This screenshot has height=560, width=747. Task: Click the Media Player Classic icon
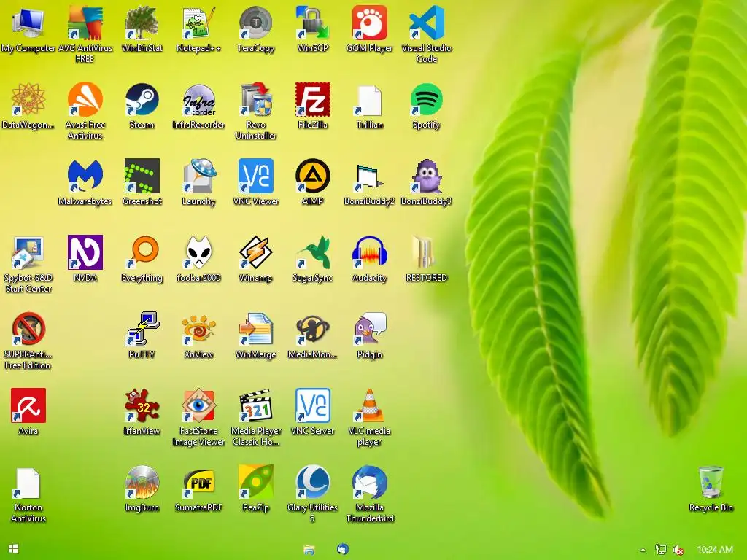click(256, 405)
